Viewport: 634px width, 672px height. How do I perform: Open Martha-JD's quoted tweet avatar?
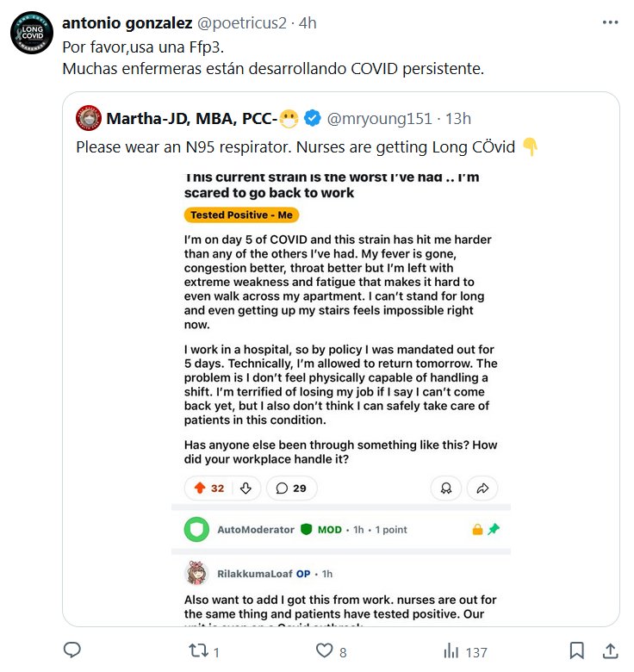[88, 118]
